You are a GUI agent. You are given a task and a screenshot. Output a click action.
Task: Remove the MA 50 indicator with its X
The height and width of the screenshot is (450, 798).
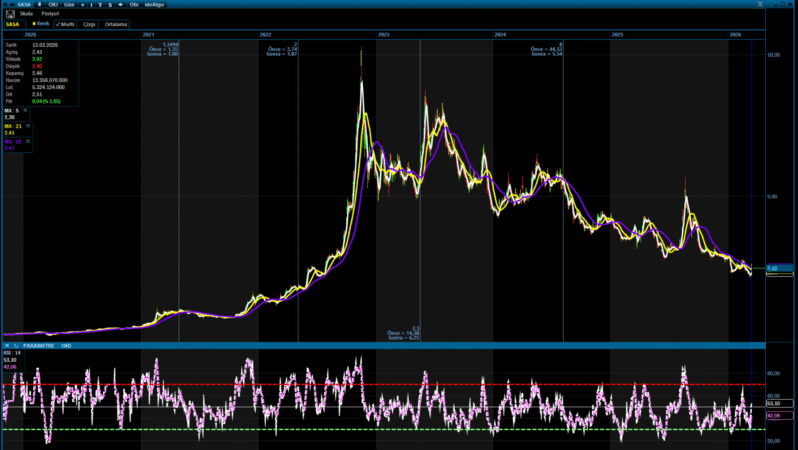click(28, 141)
